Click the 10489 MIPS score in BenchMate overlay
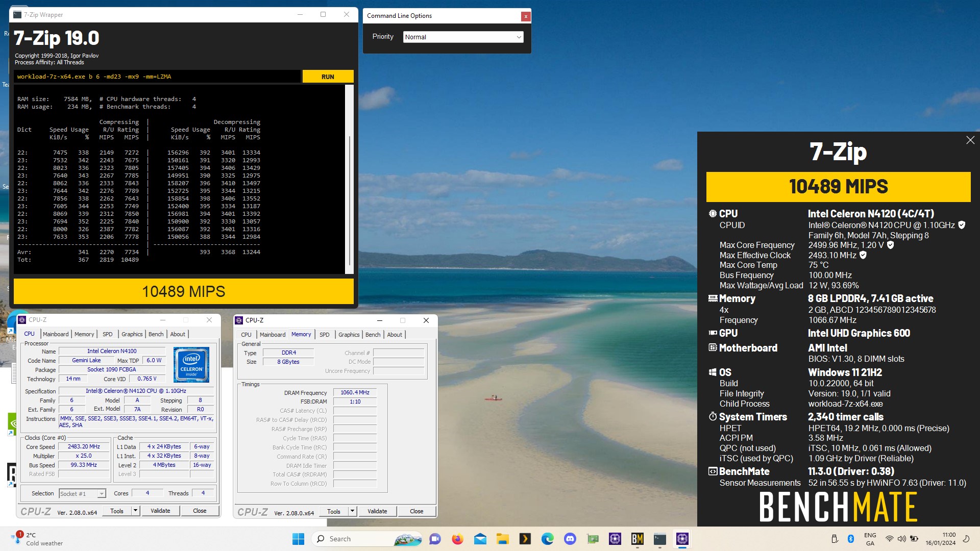 838,187
